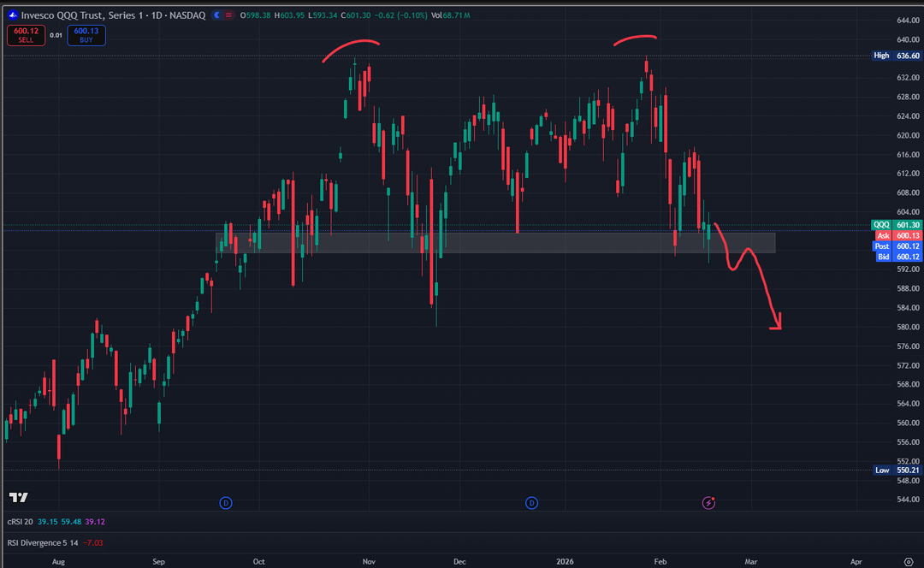
Task: Click the Low 550.21 price label
Action: [895, 470]
